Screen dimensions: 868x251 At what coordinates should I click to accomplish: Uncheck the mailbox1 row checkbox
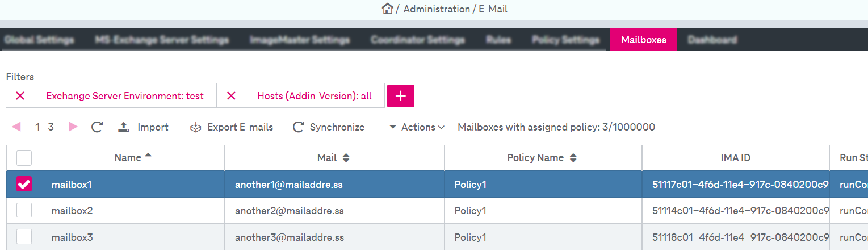(x=24, y=184)
